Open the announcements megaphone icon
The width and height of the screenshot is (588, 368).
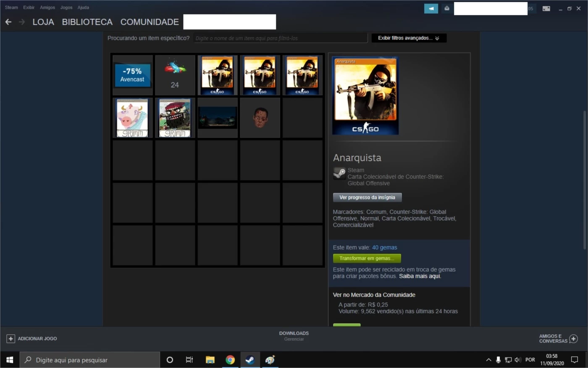tap(431, 8)
